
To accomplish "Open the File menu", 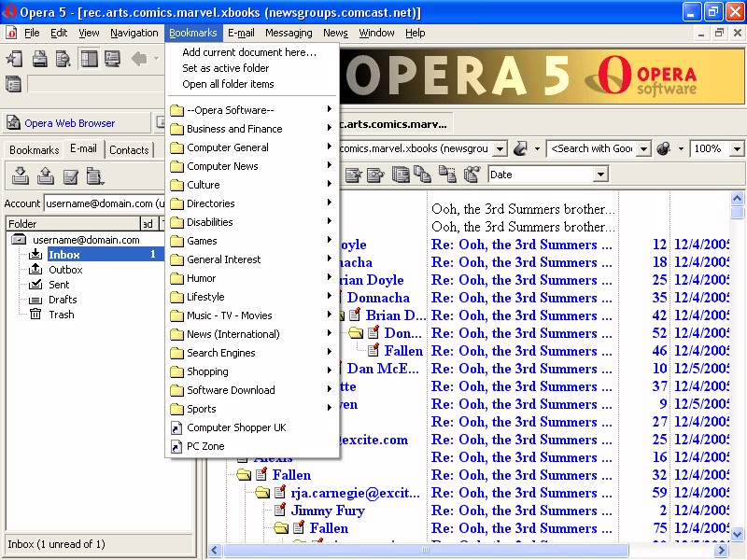I will click(x=32, y=33).
